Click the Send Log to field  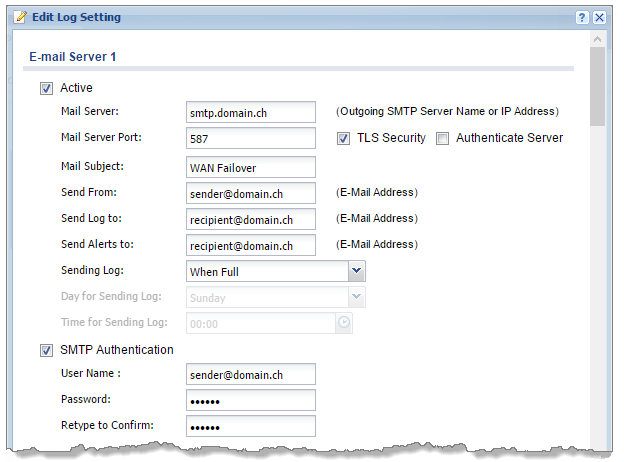(250, 219)
